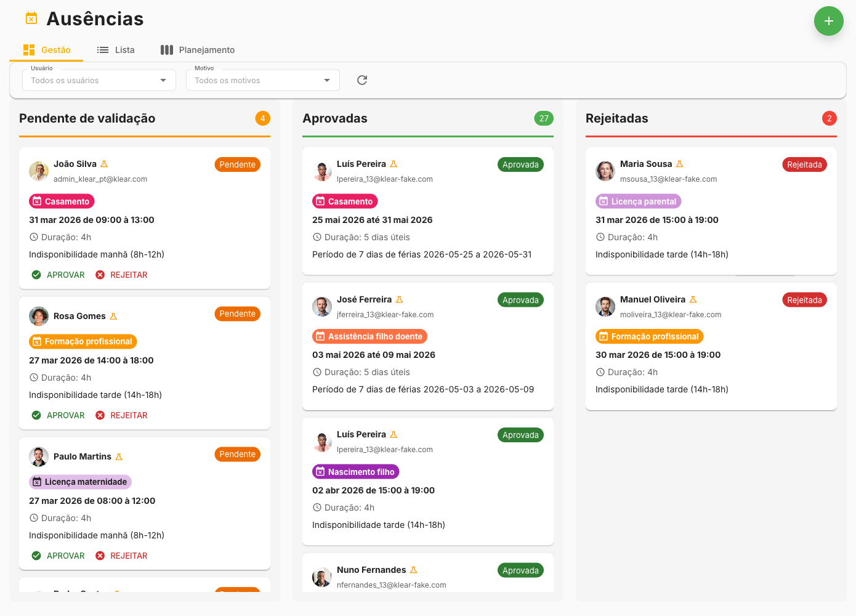The width and height of the screenshot is (856, 616).
Task: Click the flask icon next to Manuel Oliveira
Action: (x=693, y=299)
